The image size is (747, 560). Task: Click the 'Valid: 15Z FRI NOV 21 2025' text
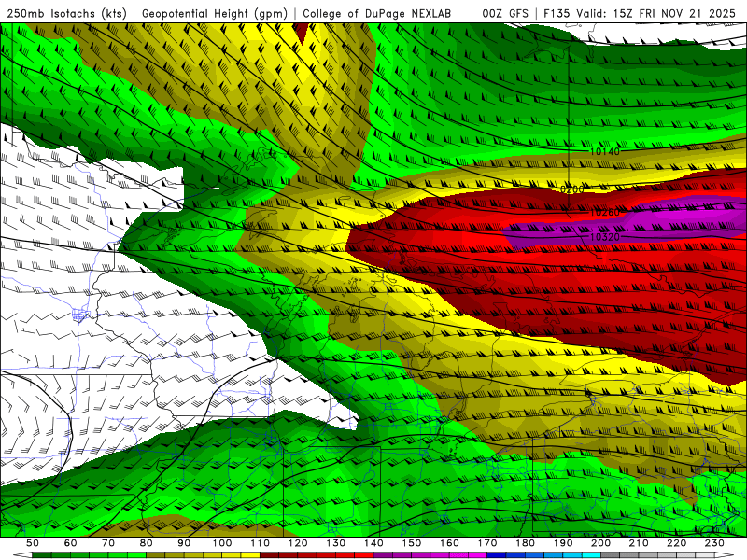tap(656, 13)
